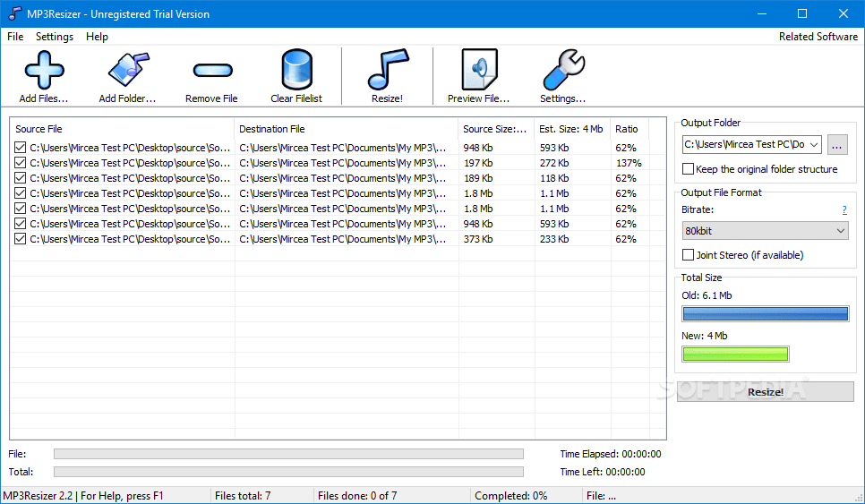Minimize the MP3Resizer window

(762, 13)
